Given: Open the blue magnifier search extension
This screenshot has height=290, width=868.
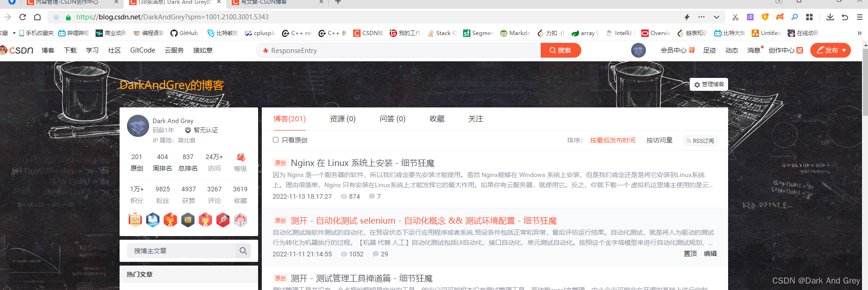Looking at the screenshot, I should click(795, 17).
